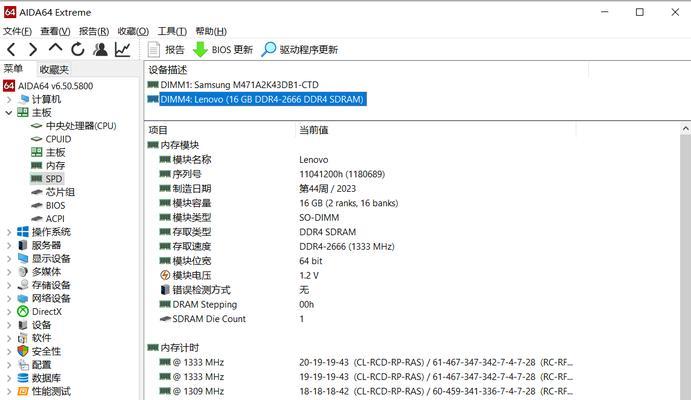
Task: Click the details scrollbar up arrow
Action: [x=685, y=129]
